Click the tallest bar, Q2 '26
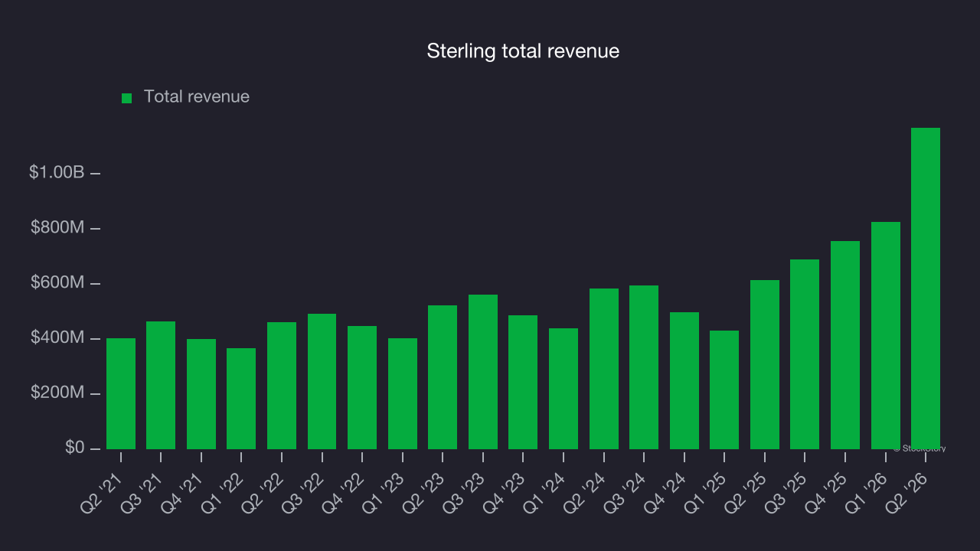The height and width of the screenshot is (551, 980). pyautogui.click(x=926, y=289)
